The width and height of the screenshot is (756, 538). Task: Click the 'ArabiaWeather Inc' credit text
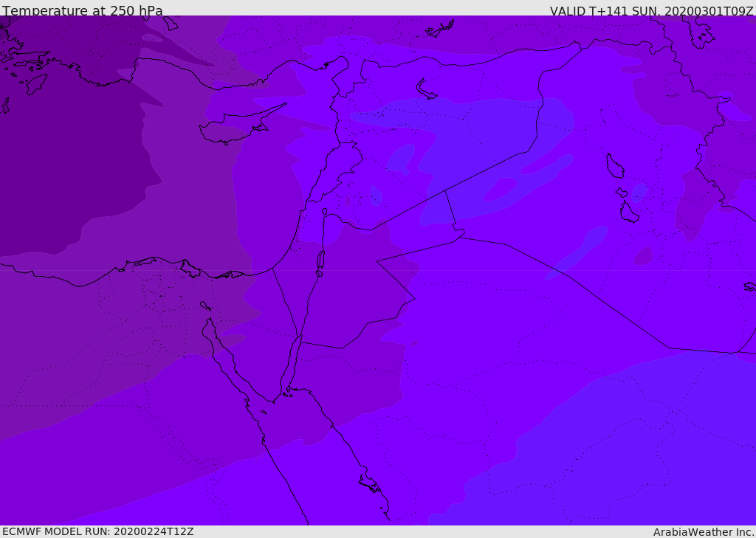click(703, 532)
